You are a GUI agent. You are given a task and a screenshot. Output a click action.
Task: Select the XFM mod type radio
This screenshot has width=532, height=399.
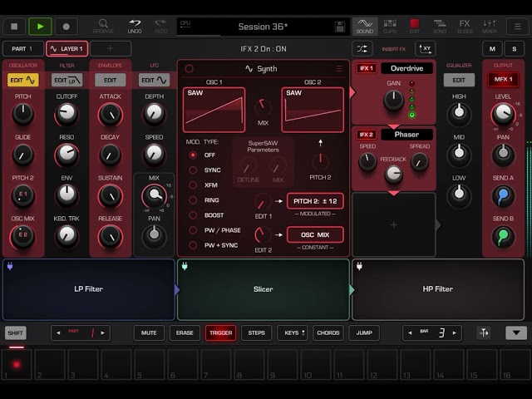click(193, 185)
